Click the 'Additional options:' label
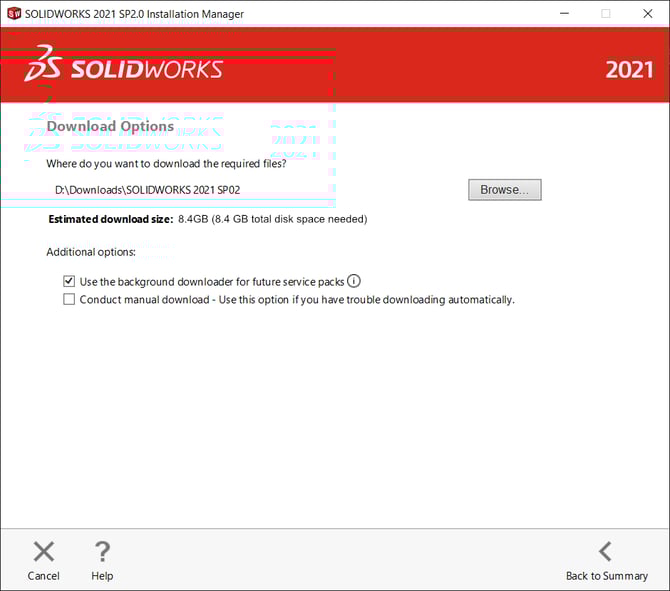 [x=91, y=252]
